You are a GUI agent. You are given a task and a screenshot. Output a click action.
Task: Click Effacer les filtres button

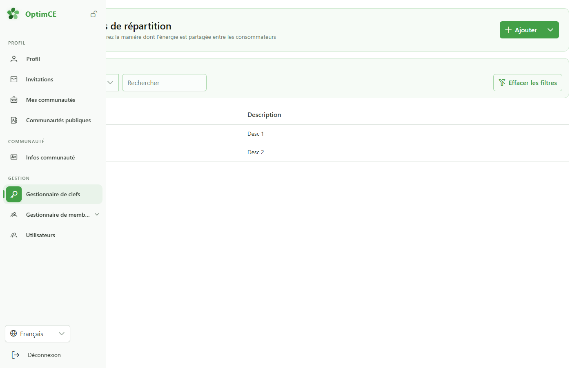[528, 83]
